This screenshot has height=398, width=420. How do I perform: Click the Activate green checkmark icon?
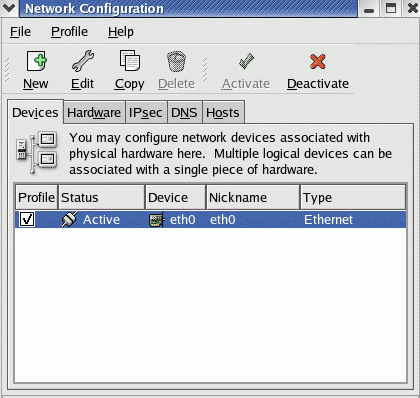coord(246,61)
